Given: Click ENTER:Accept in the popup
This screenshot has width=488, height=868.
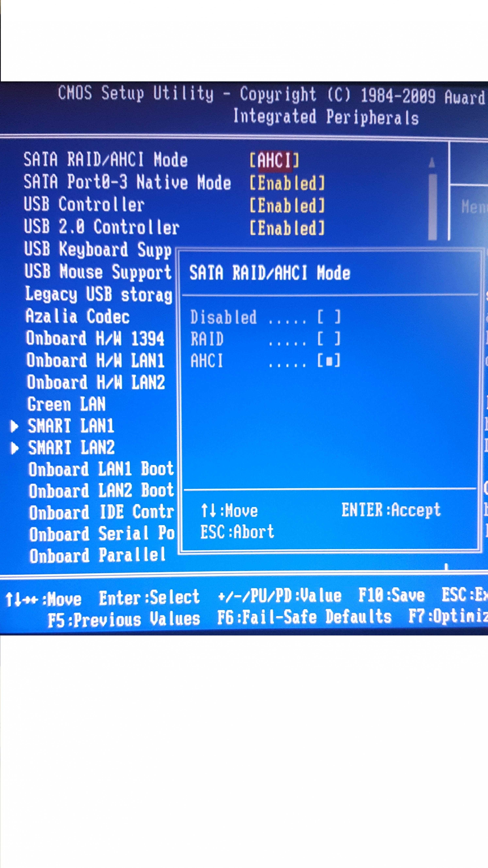Looking at the screenshot, I should click(391, 510).
